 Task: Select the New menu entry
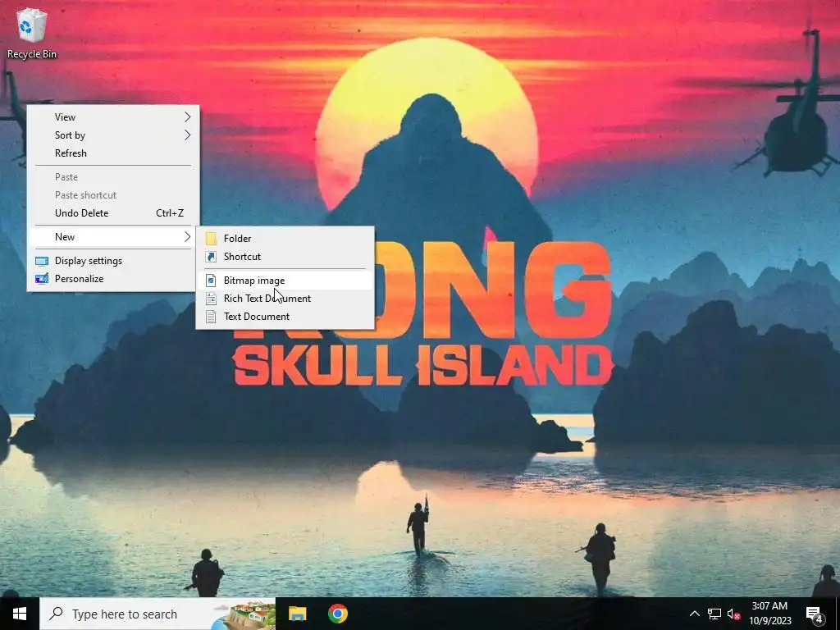coord(113,237)
